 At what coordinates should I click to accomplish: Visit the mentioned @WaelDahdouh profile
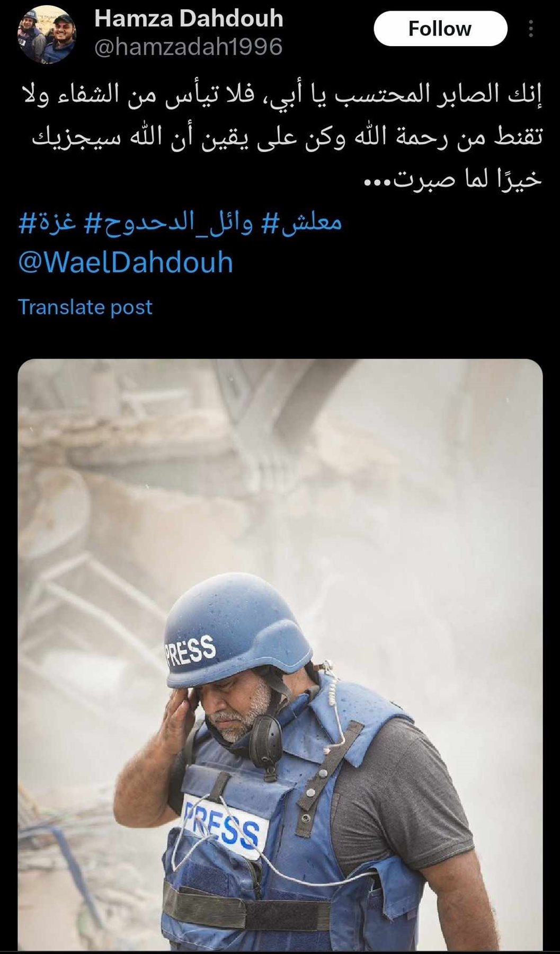[x=126, y=263]
